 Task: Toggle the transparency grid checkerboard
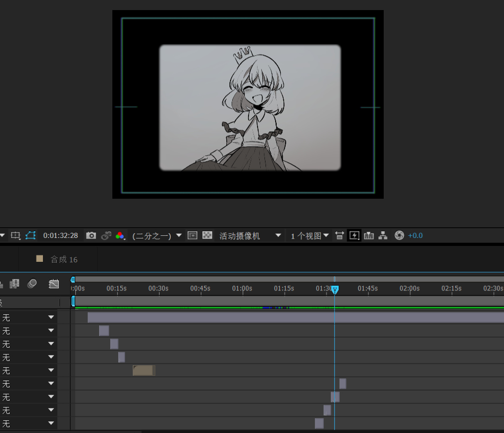click(208, 235)
